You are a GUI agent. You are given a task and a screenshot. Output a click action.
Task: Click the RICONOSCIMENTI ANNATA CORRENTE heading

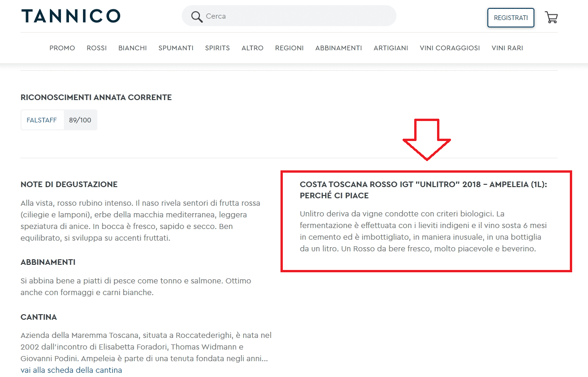click(x=96, y=98)
